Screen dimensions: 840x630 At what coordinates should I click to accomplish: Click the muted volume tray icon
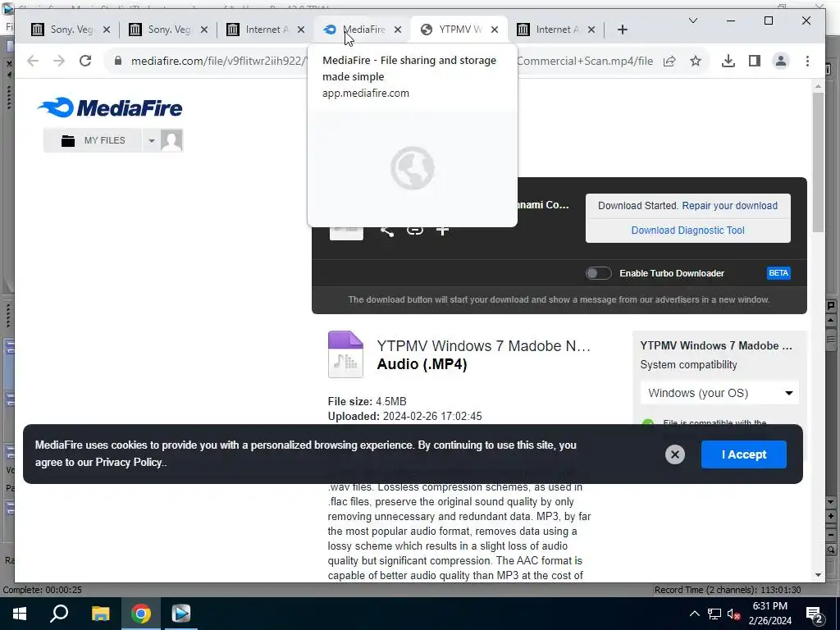(734, 614)
